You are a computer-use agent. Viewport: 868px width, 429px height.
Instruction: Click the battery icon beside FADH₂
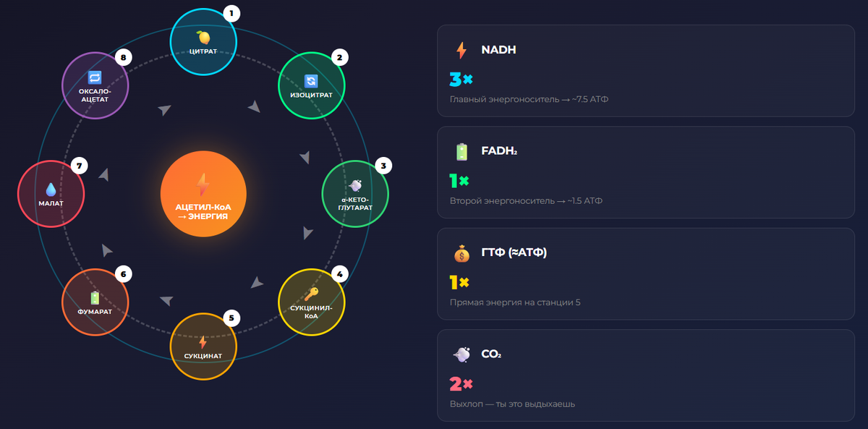[461, 152]
